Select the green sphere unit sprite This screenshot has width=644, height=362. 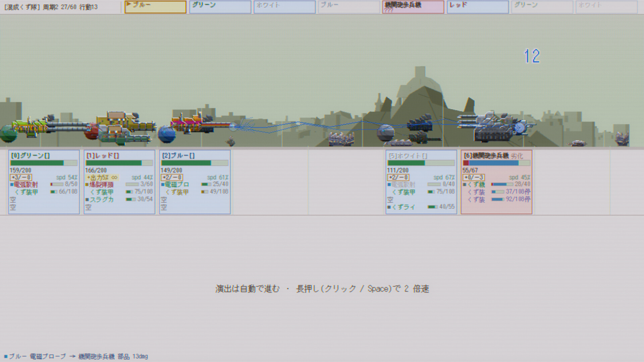(x=8, y=134)
